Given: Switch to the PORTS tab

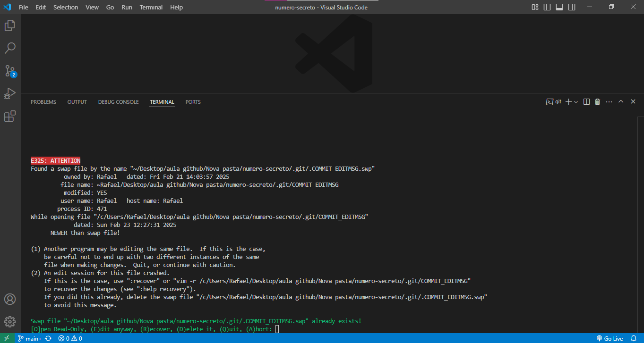Looking at the screenshot, I should click(x=193, y=102).
